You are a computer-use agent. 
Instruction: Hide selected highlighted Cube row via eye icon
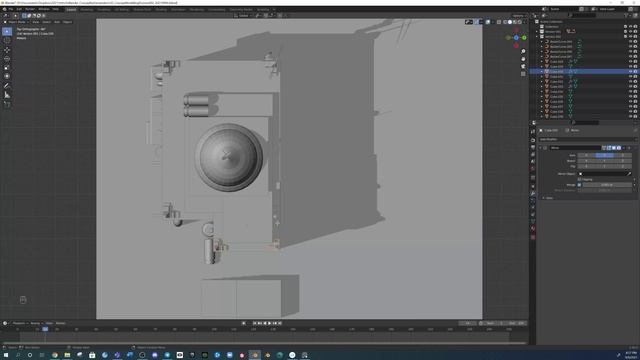click(x=630, y=71)
